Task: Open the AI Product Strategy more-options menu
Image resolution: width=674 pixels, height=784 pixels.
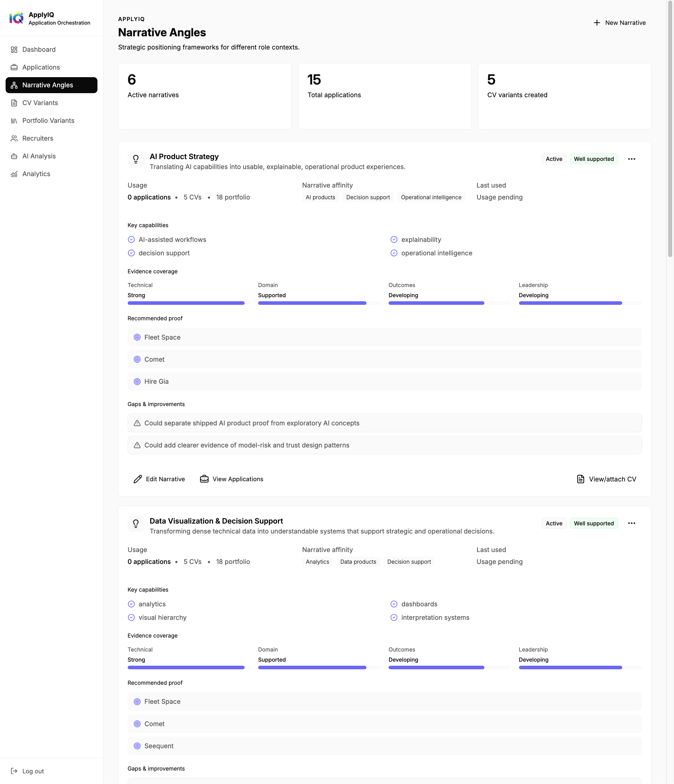Action: [631, 159]
